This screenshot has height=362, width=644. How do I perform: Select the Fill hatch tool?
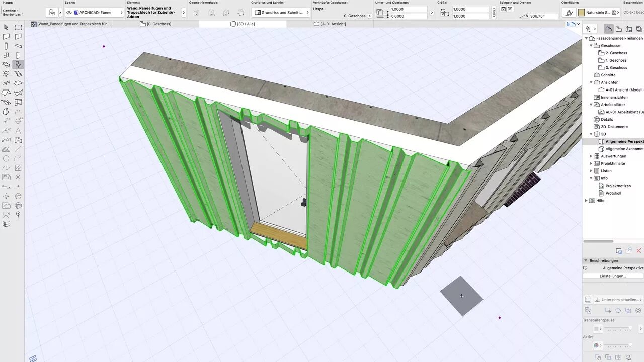coord(6,149)
